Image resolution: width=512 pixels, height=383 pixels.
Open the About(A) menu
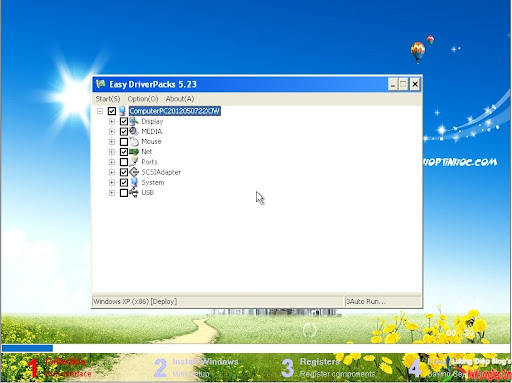pos(180,99)
